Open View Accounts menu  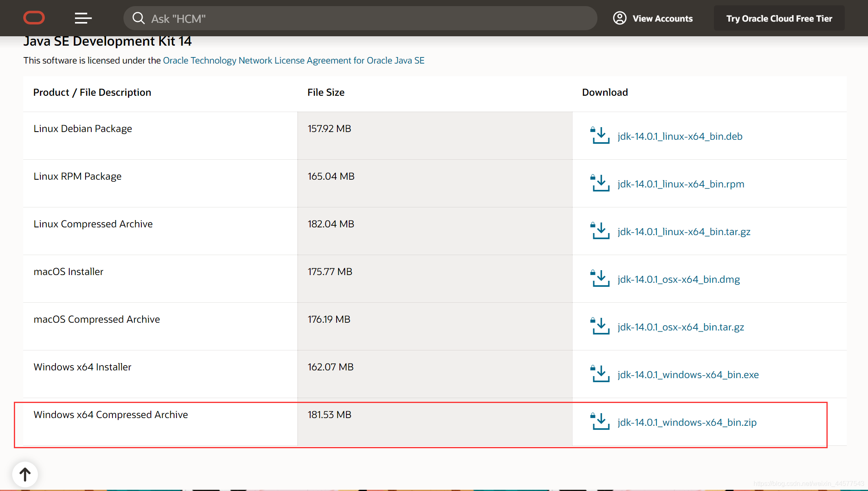coord(662,18)
